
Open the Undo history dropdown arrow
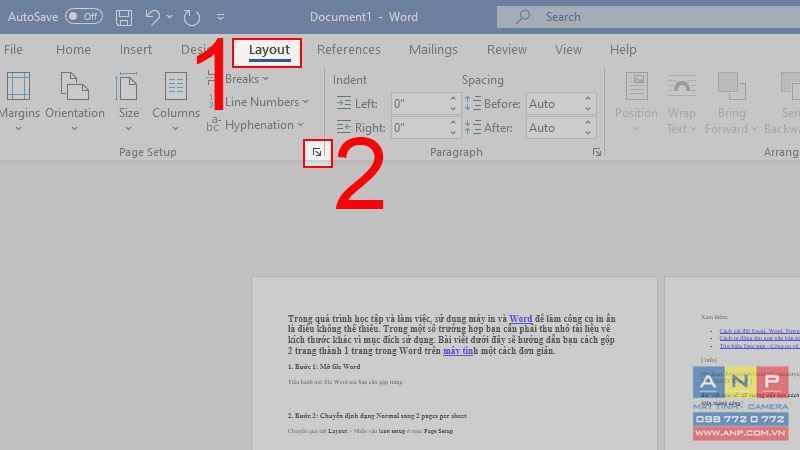(x=169, y=17)
